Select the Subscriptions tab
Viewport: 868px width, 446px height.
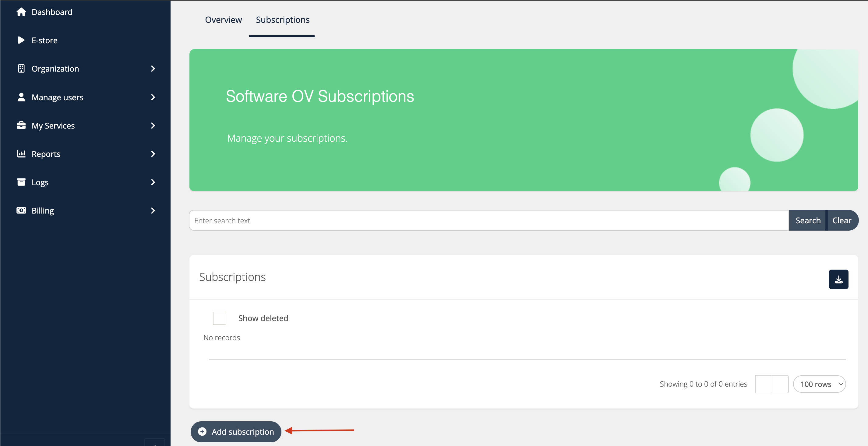(282, 20)
